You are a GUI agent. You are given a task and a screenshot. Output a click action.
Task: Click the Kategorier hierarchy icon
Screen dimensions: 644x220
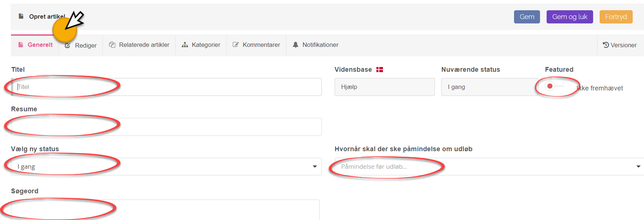[185, 45]
